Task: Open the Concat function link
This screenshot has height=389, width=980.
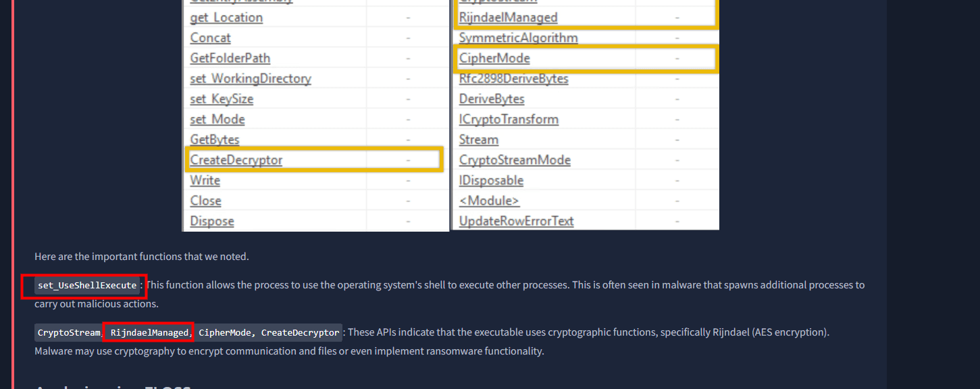Action: (x=210, y=38)
